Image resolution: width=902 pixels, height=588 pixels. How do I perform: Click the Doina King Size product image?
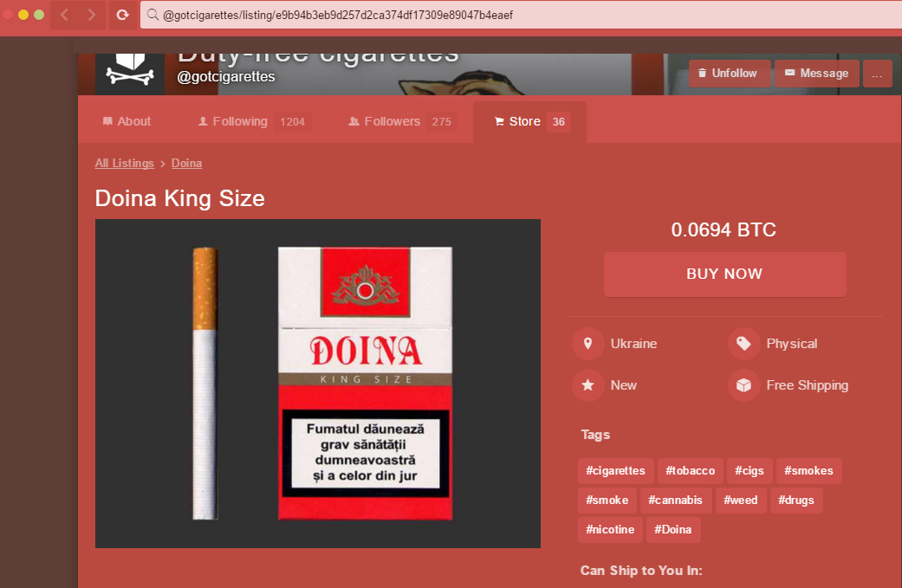coord(317,384)
